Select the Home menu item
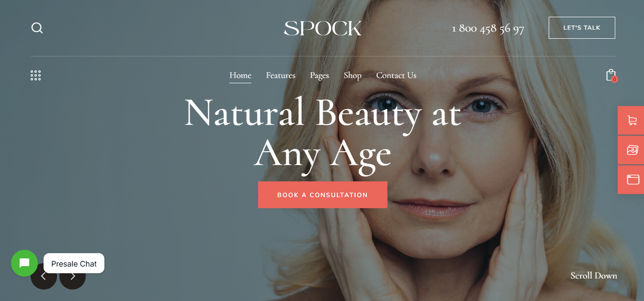The height and width of the screenshot is (301, 644). point(240,75)
